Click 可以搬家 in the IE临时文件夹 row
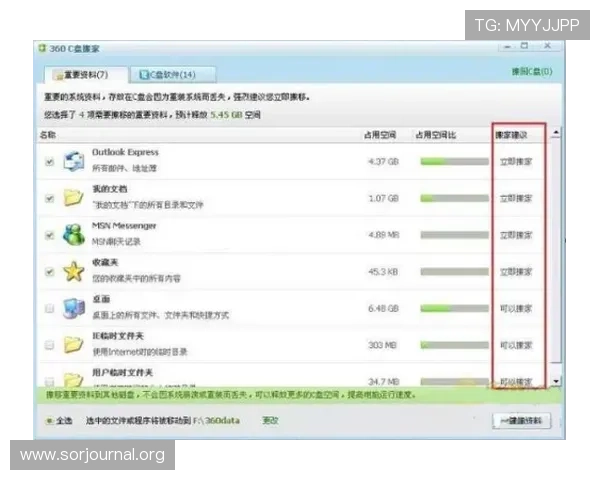 pos(516,345)
